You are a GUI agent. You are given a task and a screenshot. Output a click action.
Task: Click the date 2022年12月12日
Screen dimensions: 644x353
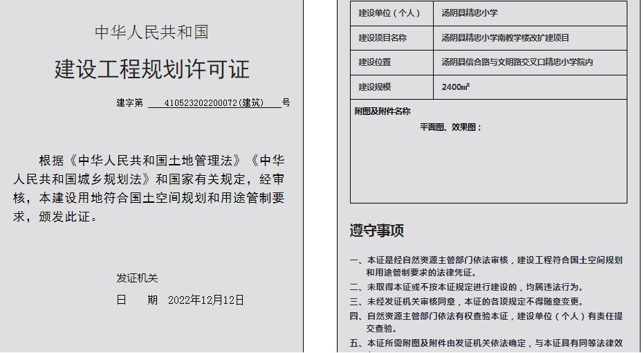coord(206,300)
